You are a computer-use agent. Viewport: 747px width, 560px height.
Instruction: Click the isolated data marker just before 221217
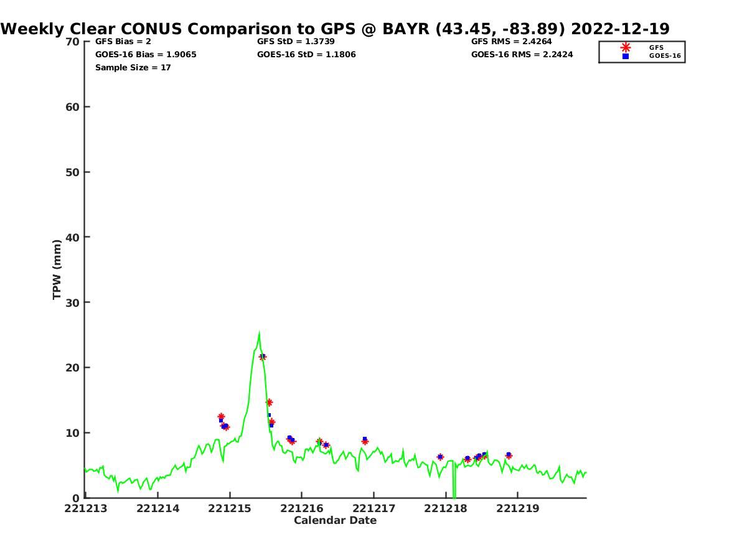point(365,441)
